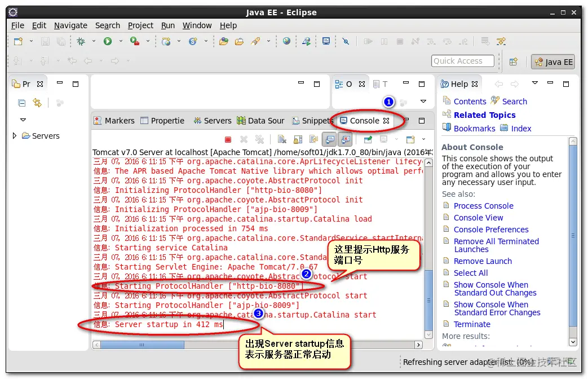Switch to the Data Source Explorer tab
Image resolution: width=588 pixels, height=379 pixels.
point(260,121)
